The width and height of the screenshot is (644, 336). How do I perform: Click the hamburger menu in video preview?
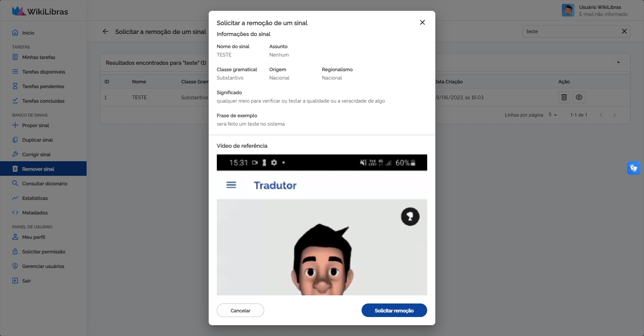[x=231, y=185]
